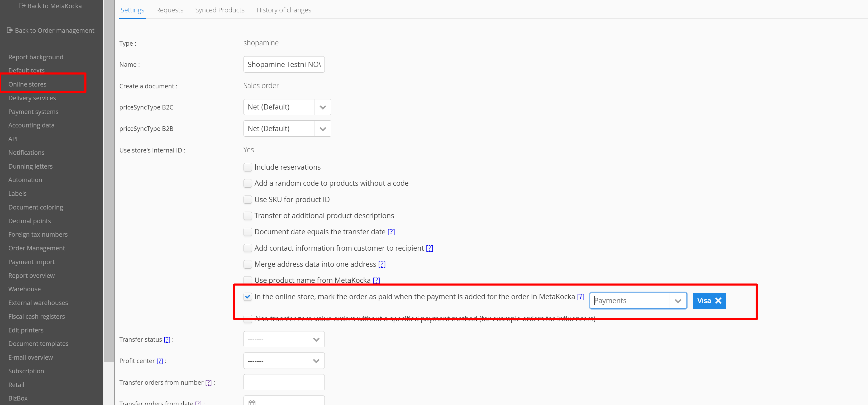Open the Synced Products tab
Viewport: 868px width, 405px height.
tap(220, 10)
